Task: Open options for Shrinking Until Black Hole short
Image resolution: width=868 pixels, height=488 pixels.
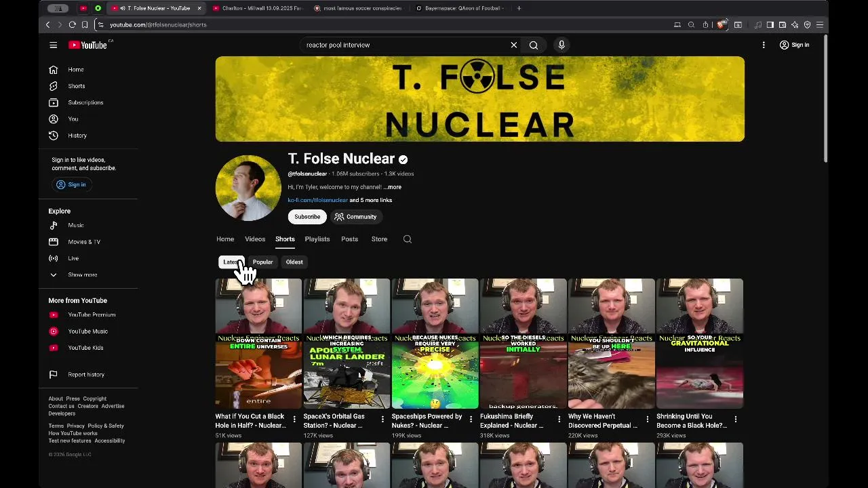Action: [x=735, y=420]
